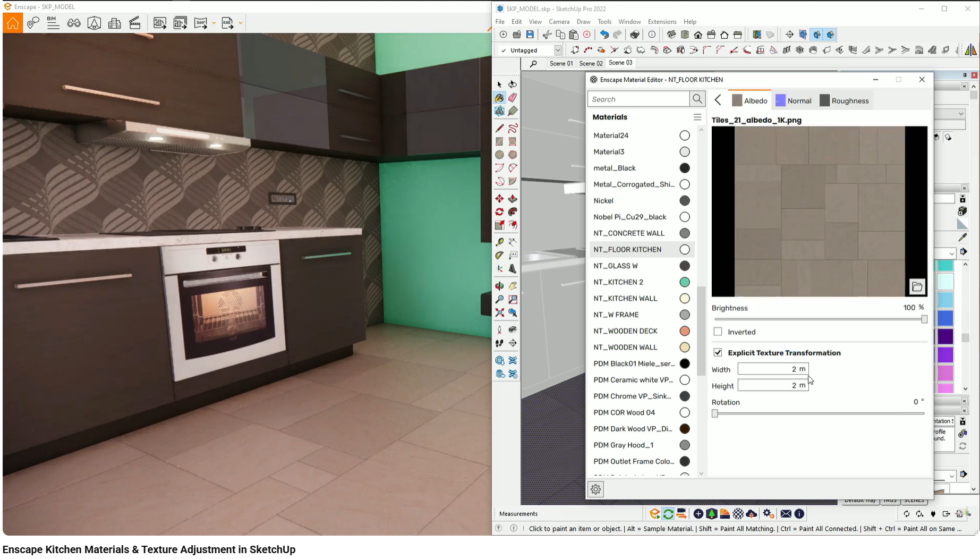Open Enscape asset library icon

pos(712,513)
